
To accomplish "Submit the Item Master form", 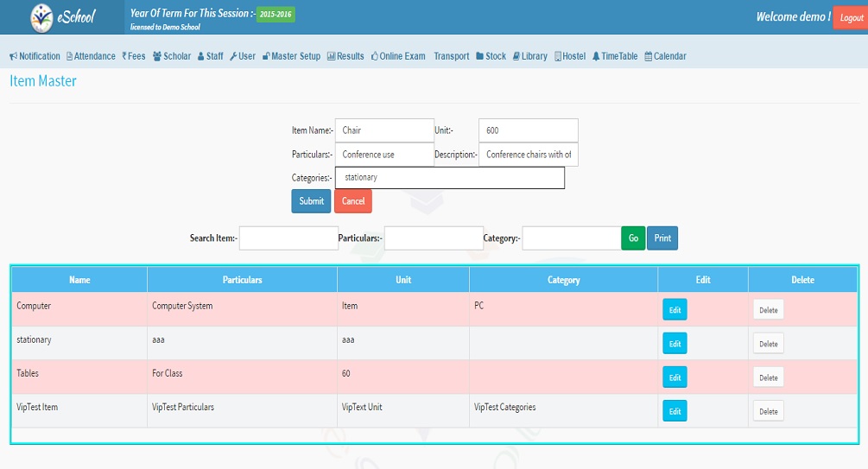I will pyautogui.click(x=311, y=201).
